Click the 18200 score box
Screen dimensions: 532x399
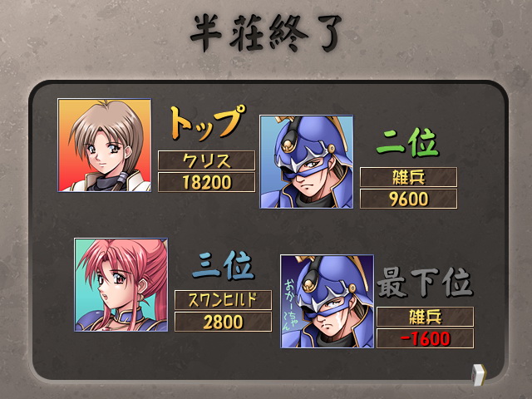pos(207,182)
